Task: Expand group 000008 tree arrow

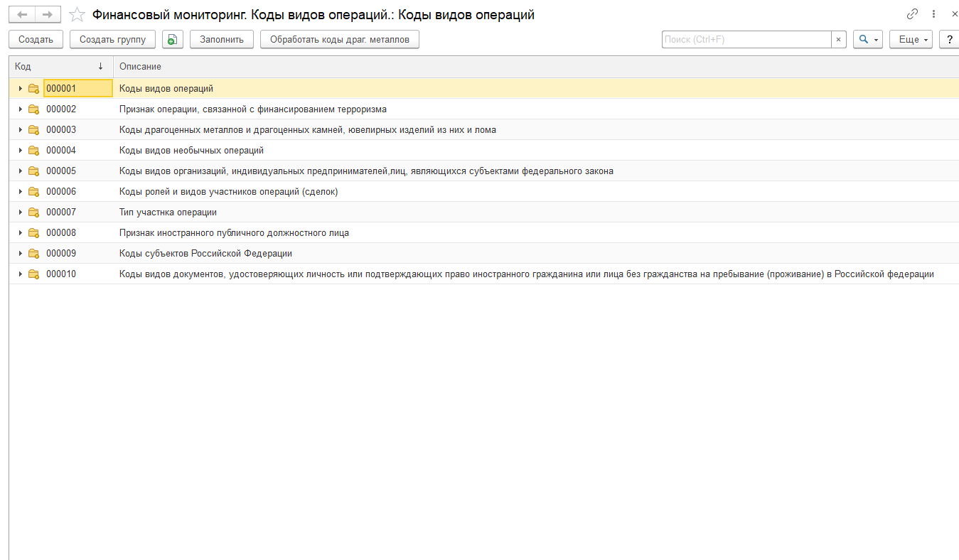Action: (x=20, y=233)
